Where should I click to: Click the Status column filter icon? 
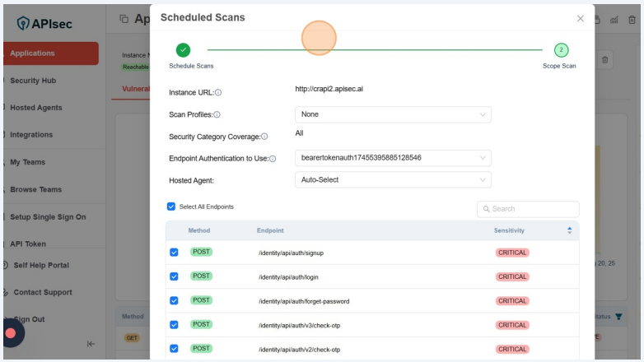[x=619, y=316]
